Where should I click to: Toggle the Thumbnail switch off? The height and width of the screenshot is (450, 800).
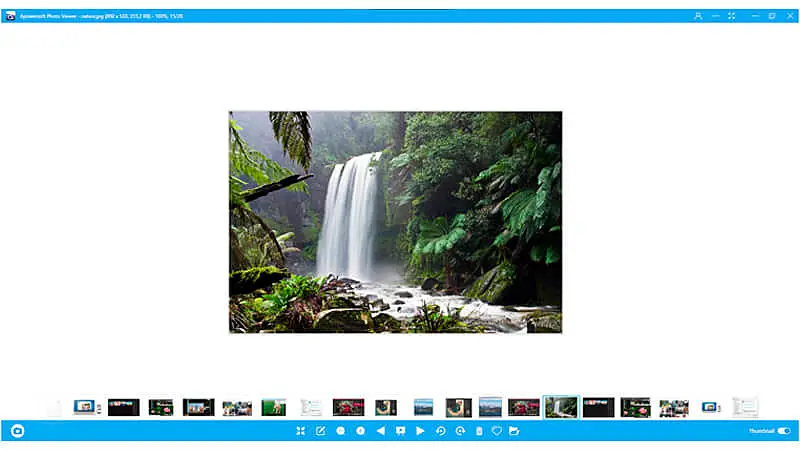coord(784,431)
